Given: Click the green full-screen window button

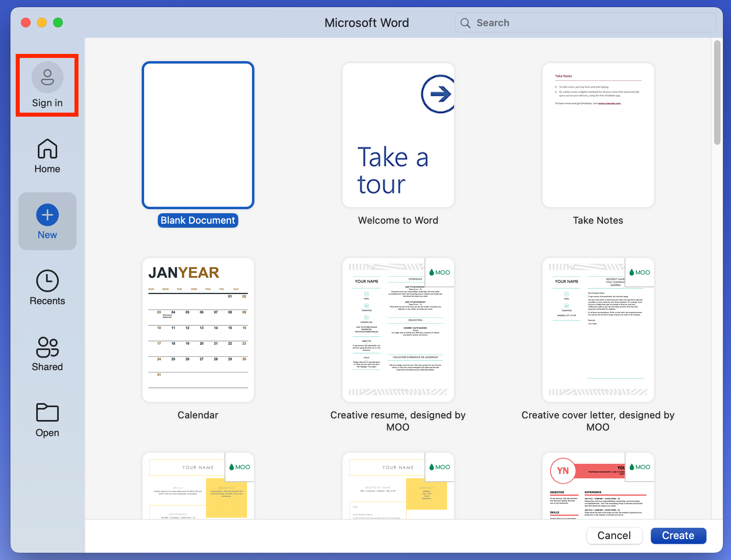Looking at the screenshot, I should click(x=58, y=23).
